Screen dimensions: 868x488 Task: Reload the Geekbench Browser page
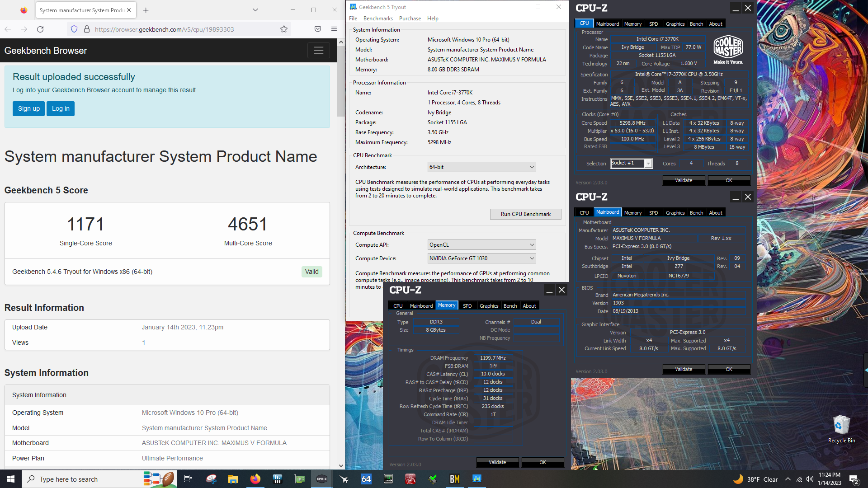click(x=40, y=29)
